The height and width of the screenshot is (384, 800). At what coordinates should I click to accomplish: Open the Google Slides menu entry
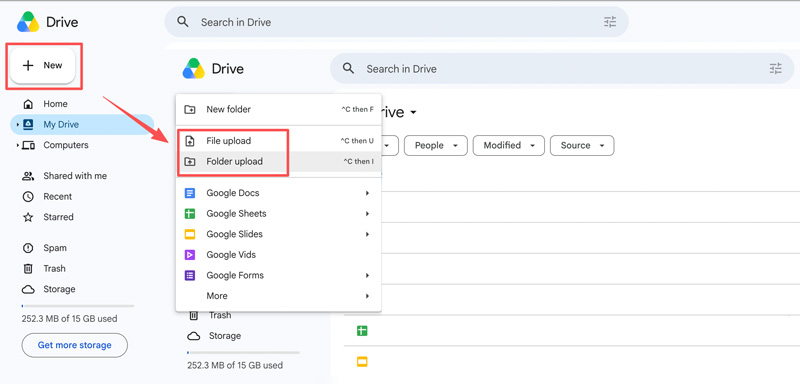pyautogui.click(x=279, y=235)
